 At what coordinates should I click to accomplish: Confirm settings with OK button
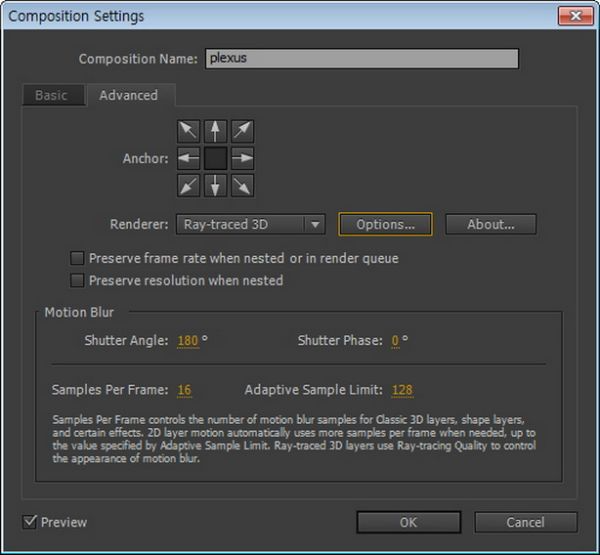click(x=409, y=522)
